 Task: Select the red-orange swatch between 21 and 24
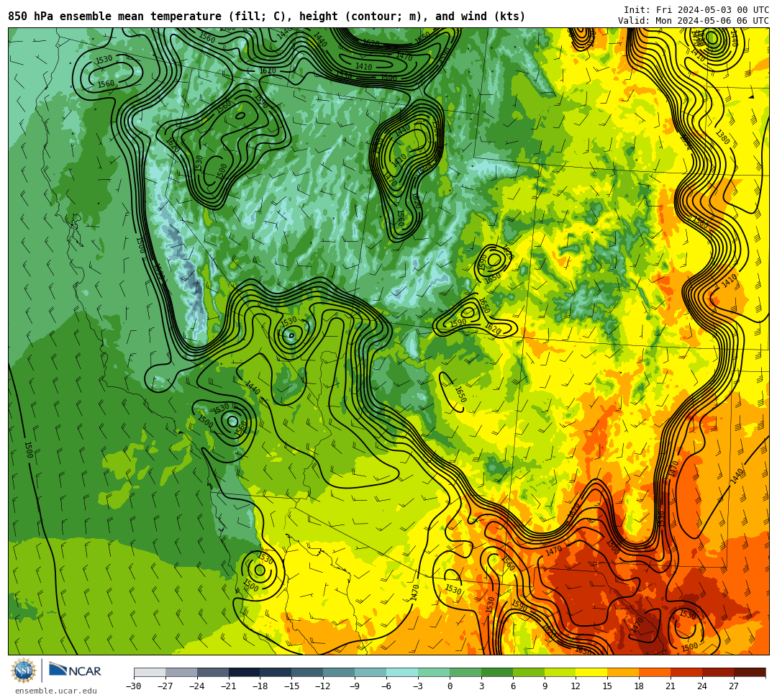pos(686,672)
